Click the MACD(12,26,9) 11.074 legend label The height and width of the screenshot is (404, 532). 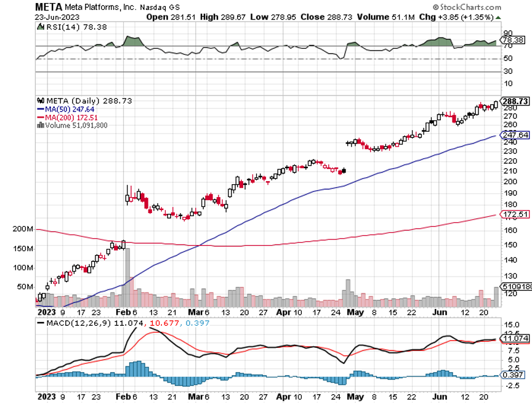pyautogui.click(x=95, y=323)
